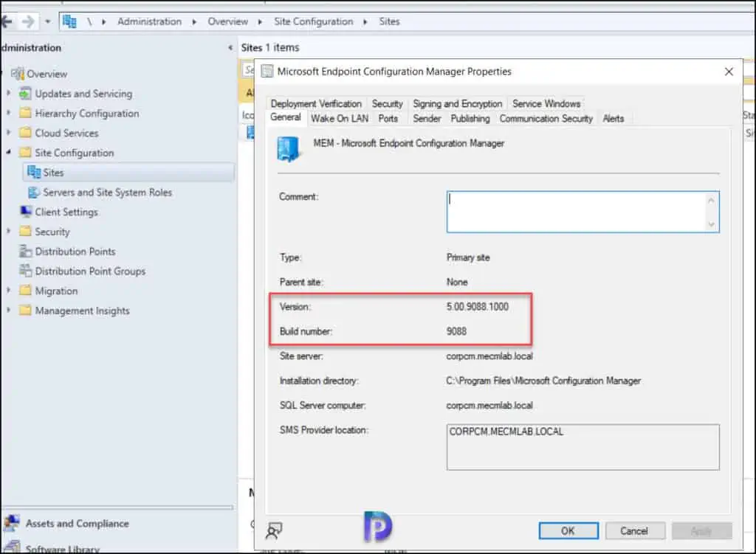Select Client Settings in the tree
The image size is (756, 554).
click(66, 212)
